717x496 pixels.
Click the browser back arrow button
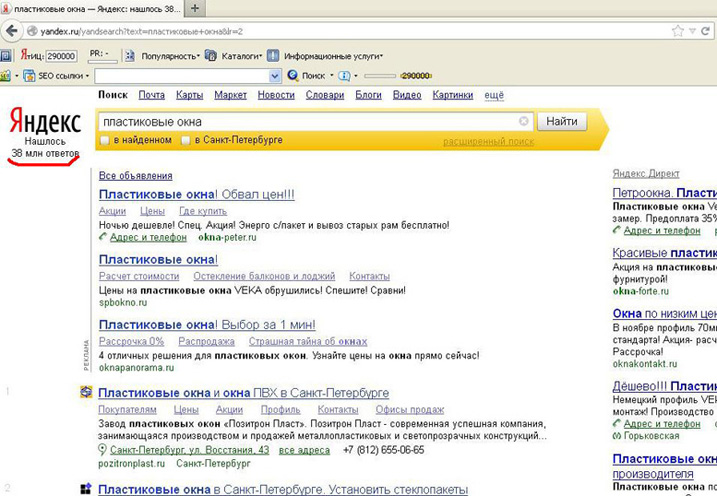point(11,31)
